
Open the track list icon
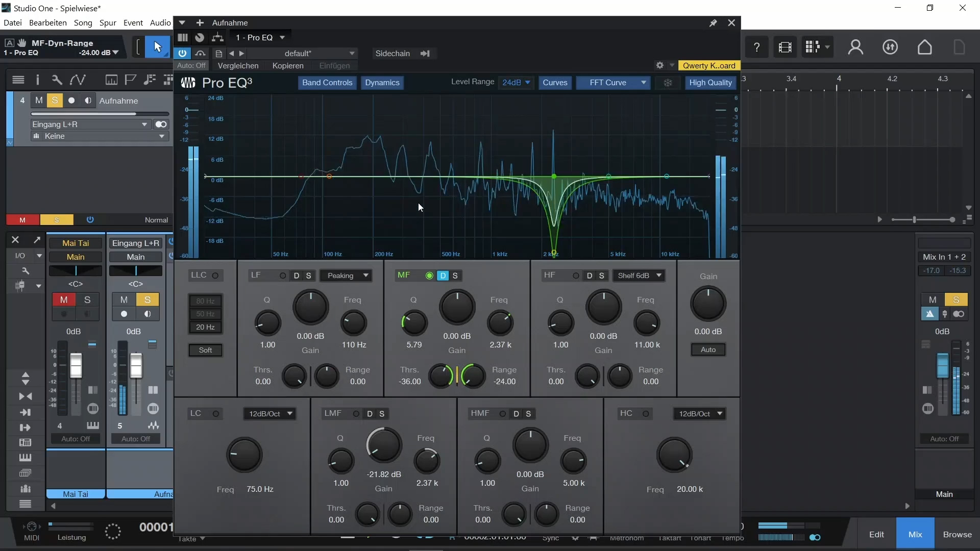coord(18,80)
